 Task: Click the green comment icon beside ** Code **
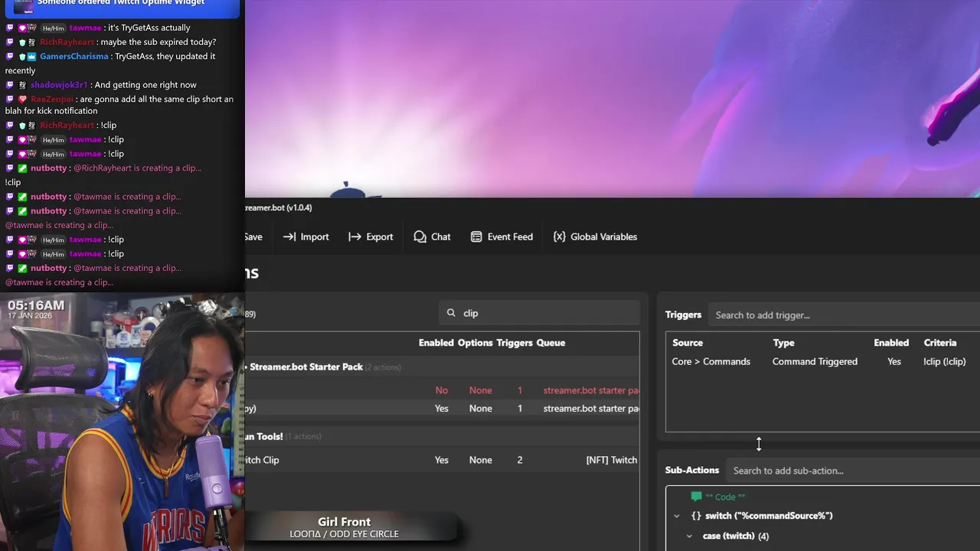(696, 497)
